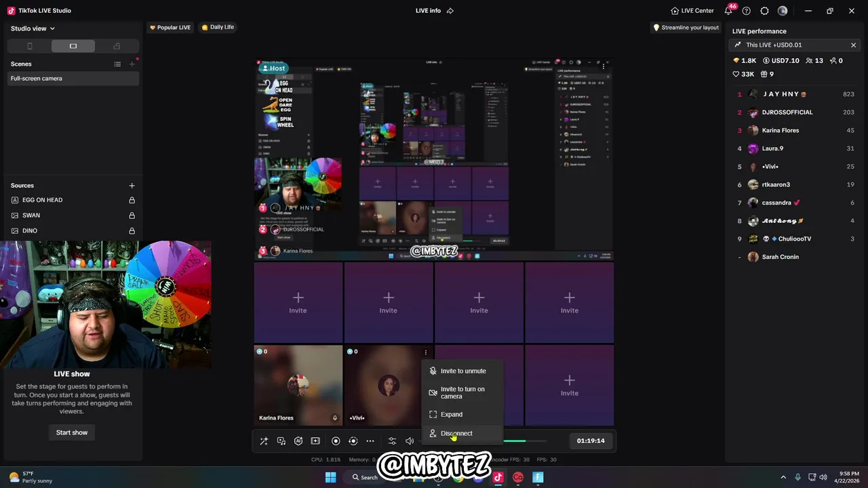Mute the speaker volume icon
The height and width of the screenshot is (488, 868).
pyautogui.click(x=410, y=441)
